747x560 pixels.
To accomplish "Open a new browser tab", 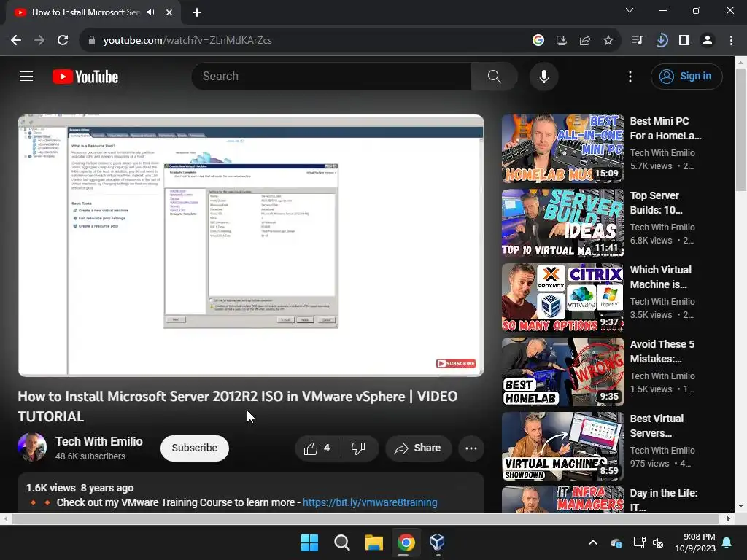I will click(x=197, y=12).
